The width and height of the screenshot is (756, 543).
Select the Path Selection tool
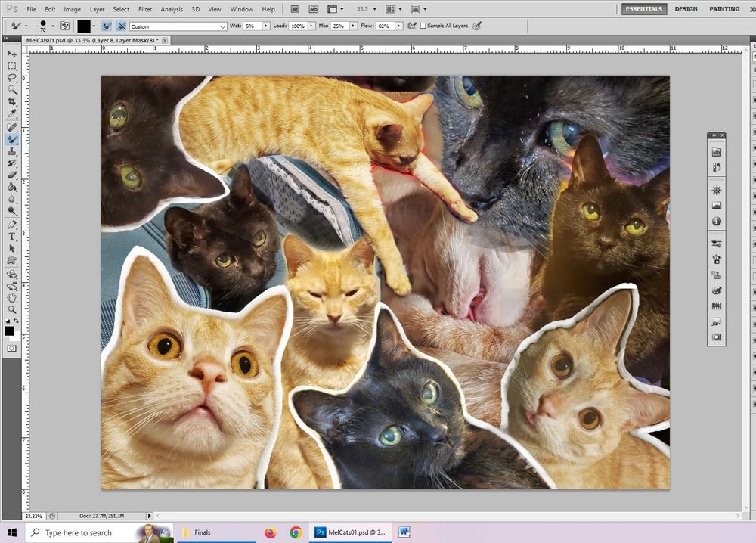(x=11, y=249)
